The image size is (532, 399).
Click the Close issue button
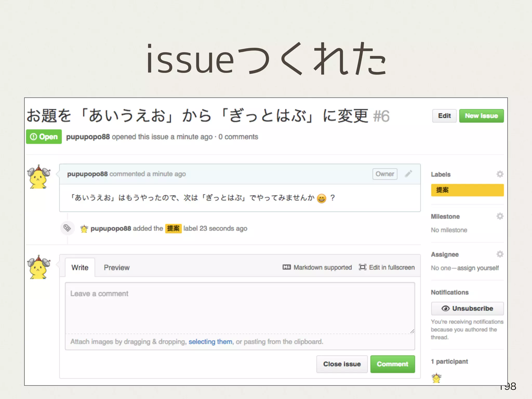coord(342,364)
